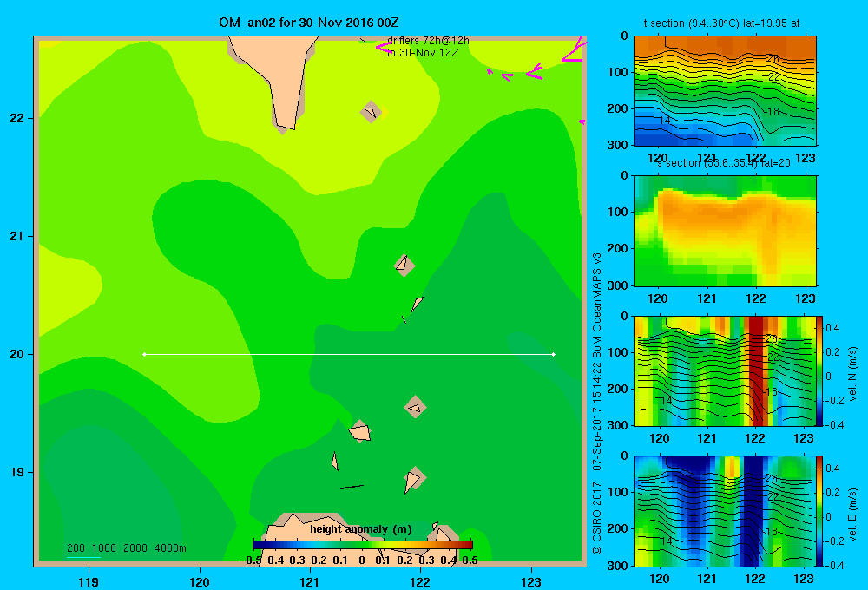Click longitude label 119 on main map
This screenshot has height=590, width=868.
(89, 581)
